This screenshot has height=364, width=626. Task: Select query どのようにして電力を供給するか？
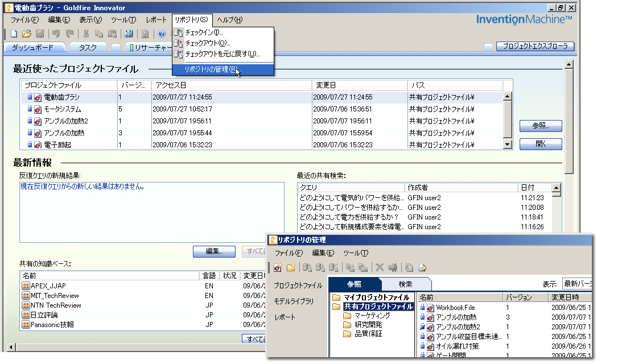point(425,217)
